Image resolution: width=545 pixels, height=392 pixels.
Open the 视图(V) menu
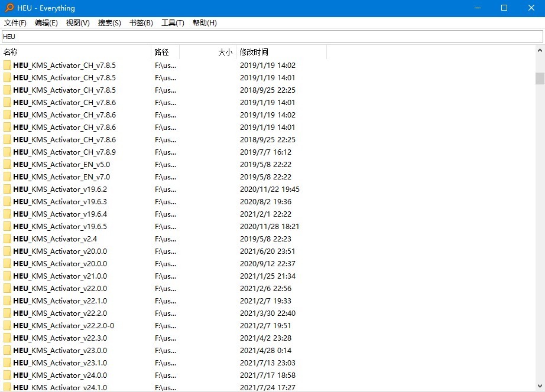[78, 23]
